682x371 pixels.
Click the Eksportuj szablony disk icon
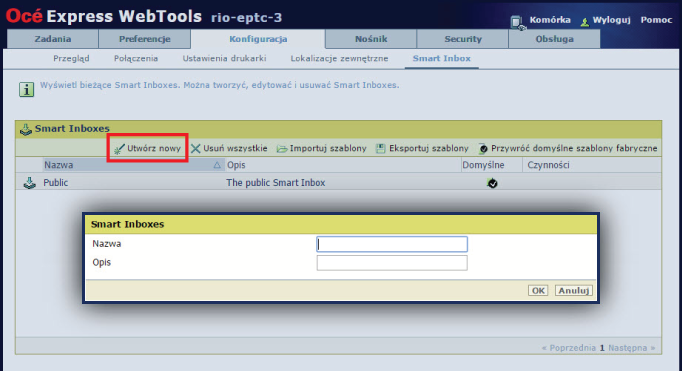coord(381,149)
